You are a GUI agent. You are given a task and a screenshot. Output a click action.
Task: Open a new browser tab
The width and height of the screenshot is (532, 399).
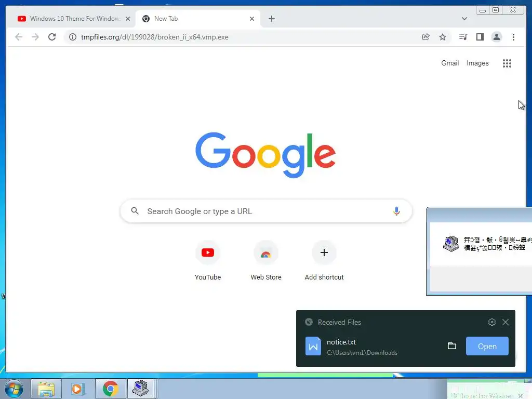point(271,19)
